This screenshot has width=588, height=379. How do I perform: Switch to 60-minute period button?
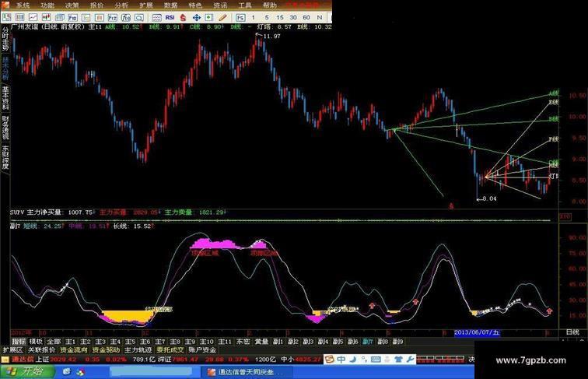306,17
